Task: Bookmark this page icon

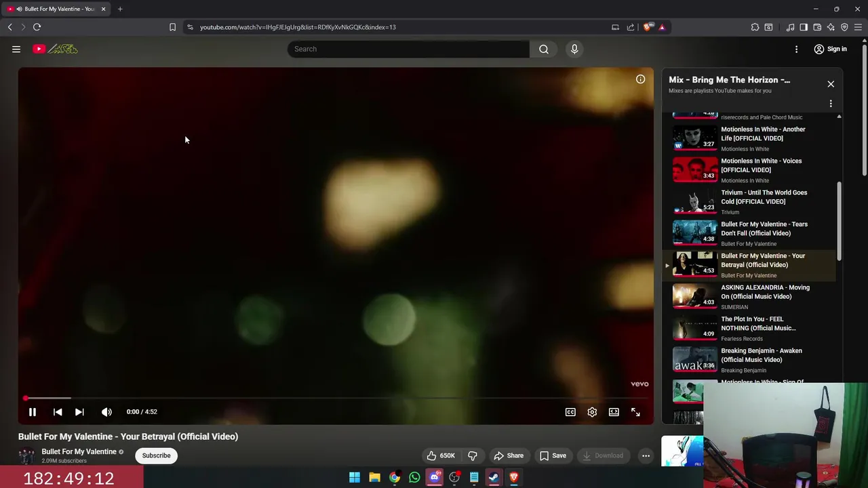Action: (172, 27)
